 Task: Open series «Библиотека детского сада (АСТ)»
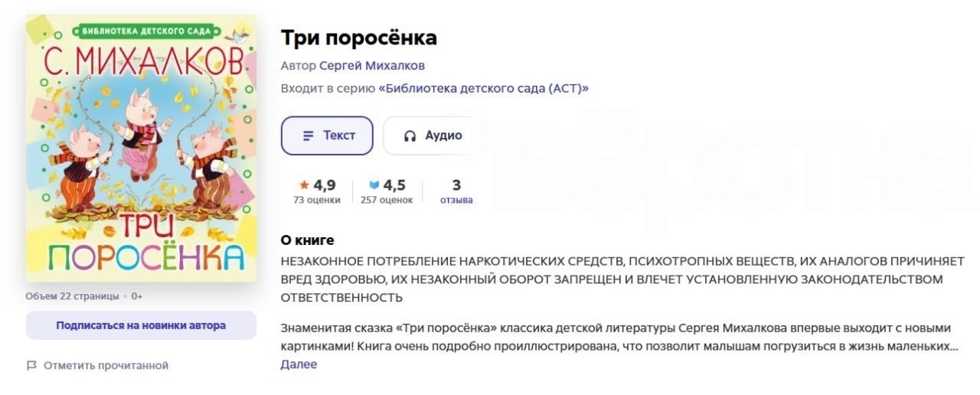[x=484, y=88]
